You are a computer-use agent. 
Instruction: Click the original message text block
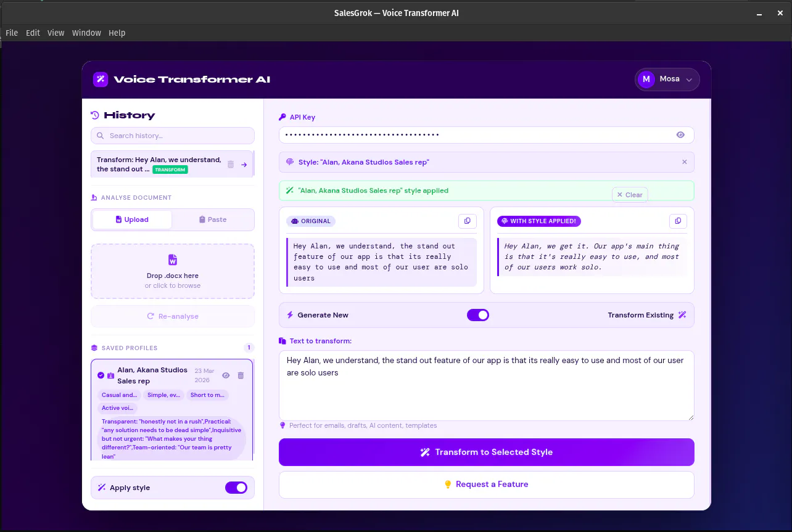381,262
